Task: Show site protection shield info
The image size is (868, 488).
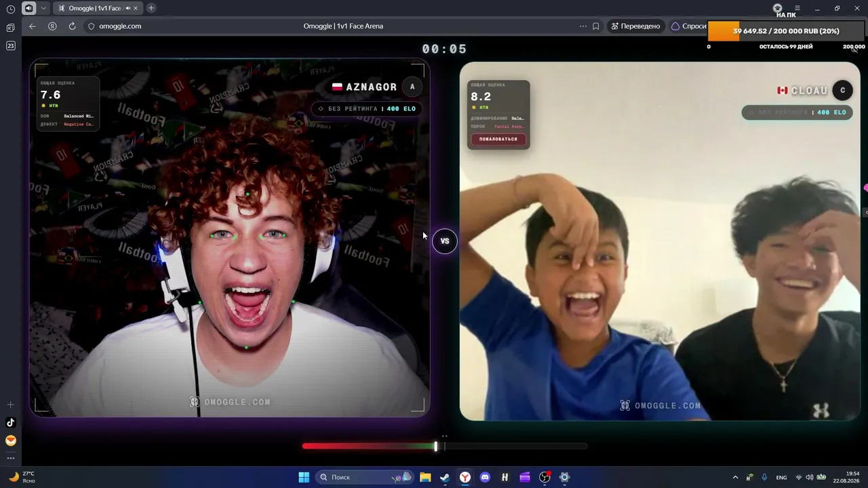Action: 92,26
